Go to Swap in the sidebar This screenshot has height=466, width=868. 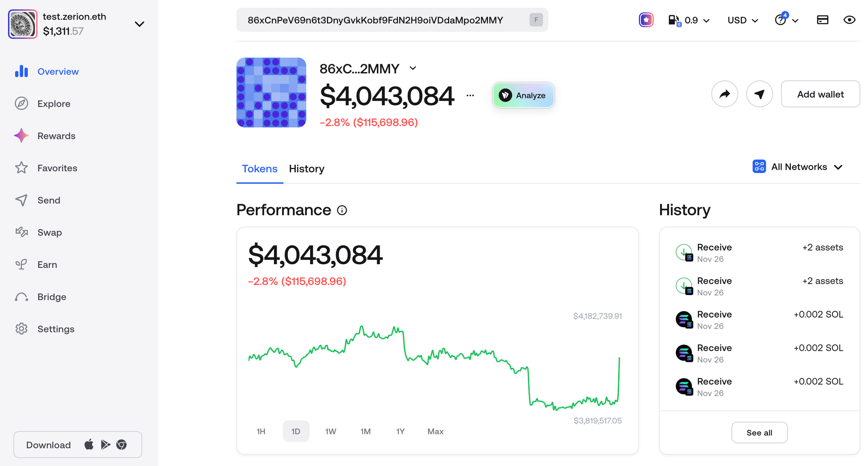click(49, 233)
